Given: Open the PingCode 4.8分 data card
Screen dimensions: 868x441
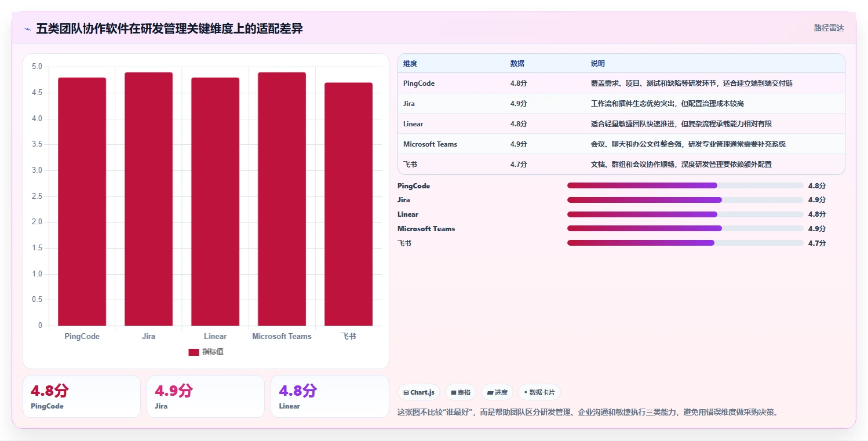Looking at the screenshot, I should point(82,396).
